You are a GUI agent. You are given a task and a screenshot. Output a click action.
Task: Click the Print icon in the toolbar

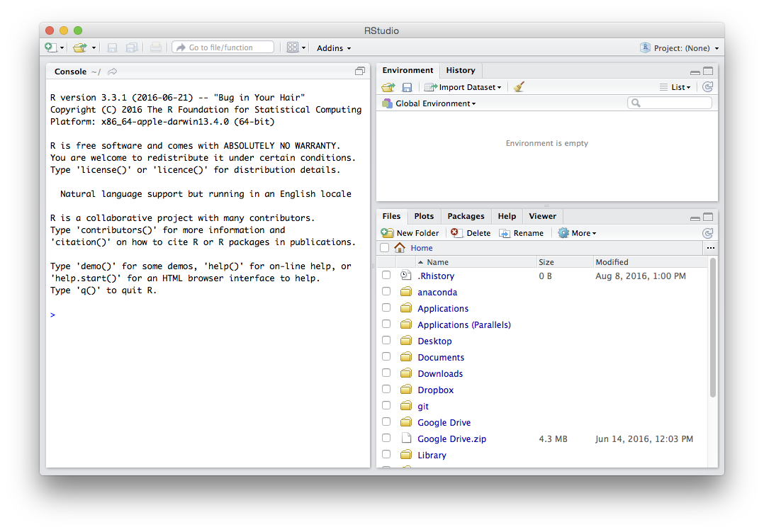[x=156, y=47]
